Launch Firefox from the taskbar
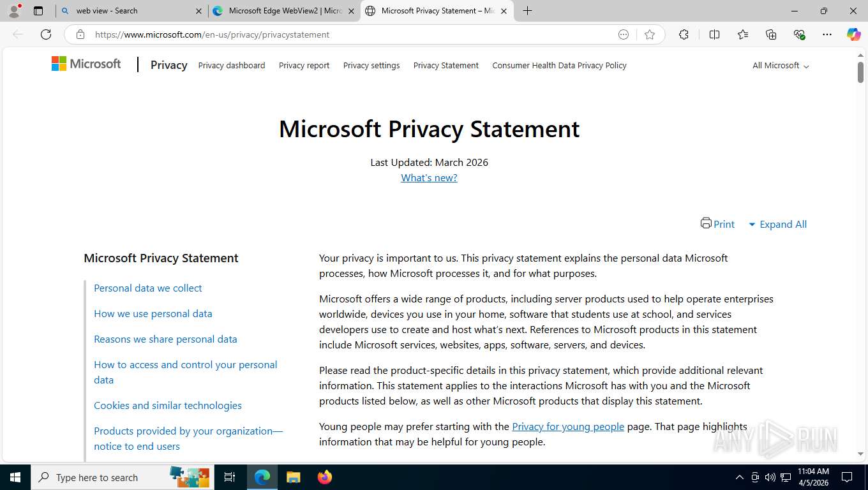Viewport: 868px width, 490px height. click(x=324, y=477)
